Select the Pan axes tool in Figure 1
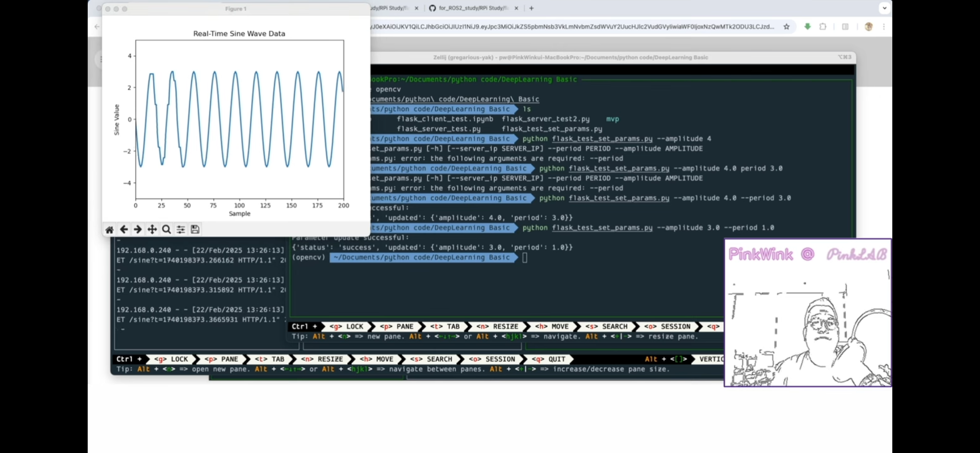 (152, 230)
